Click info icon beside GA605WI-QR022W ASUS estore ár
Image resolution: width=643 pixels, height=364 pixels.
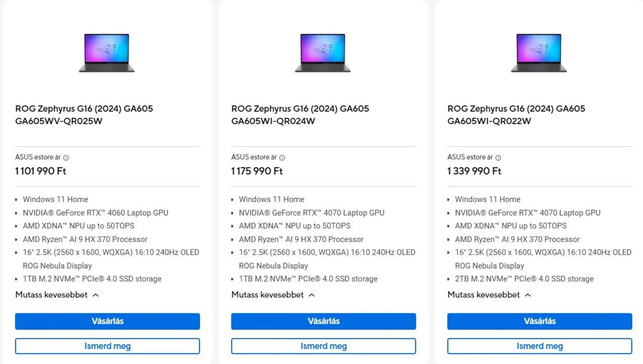pyautogui.click(x=498, y=158)
